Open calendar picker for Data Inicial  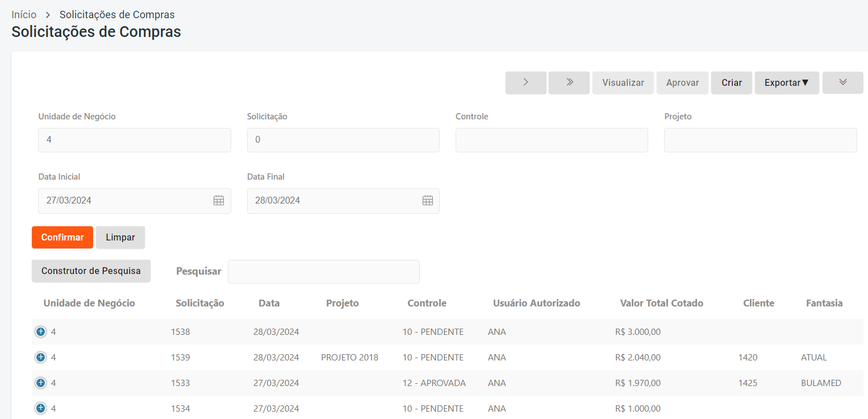point(219,200)
